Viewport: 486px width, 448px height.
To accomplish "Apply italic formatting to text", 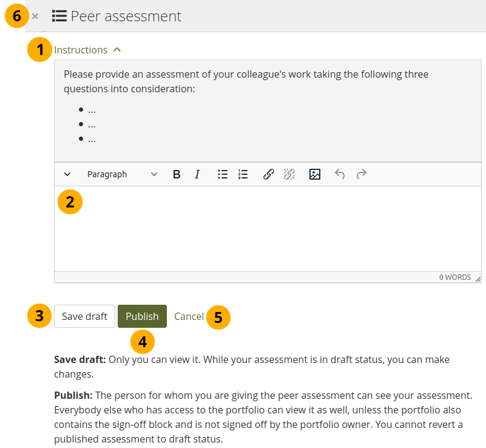I will (x=197, y=174).
